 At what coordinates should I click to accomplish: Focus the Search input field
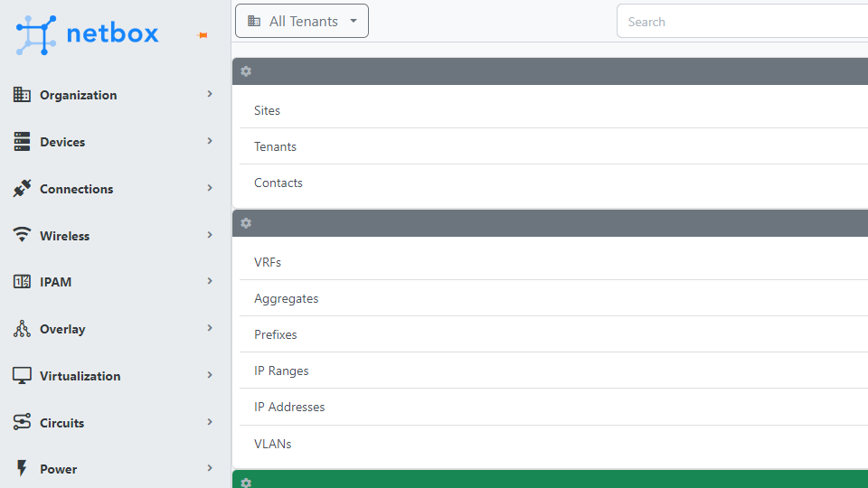coord(742,22)
